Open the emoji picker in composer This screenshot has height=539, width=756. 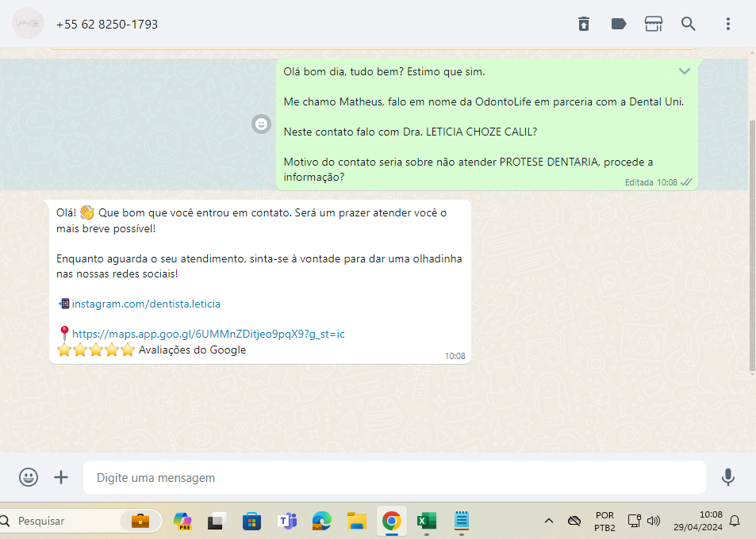tap(29, 477)
